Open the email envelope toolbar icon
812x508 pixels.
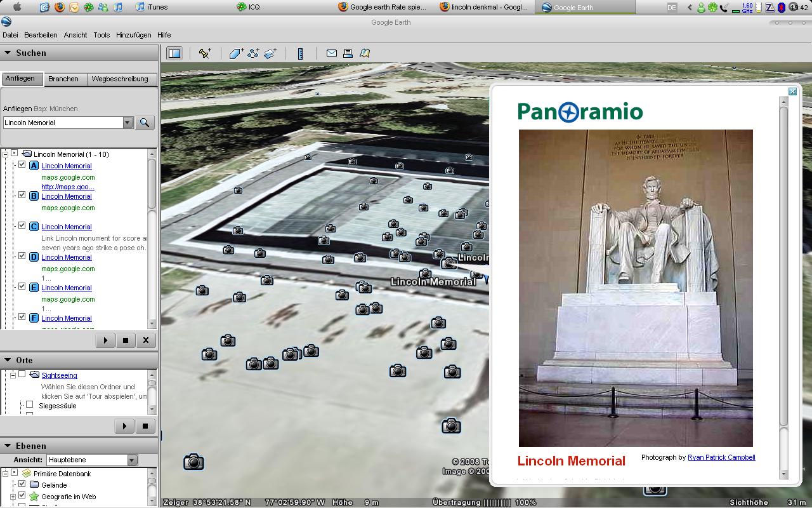tap(331, 53)
